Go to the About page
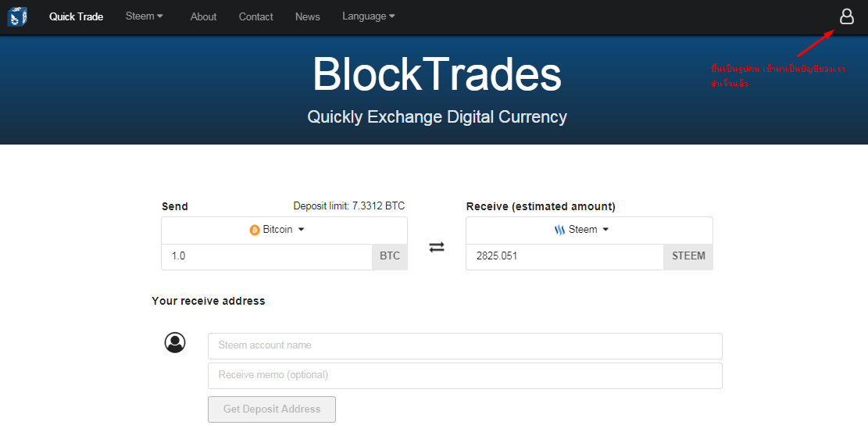The image size is (868, 436). [x=203, y=16]
